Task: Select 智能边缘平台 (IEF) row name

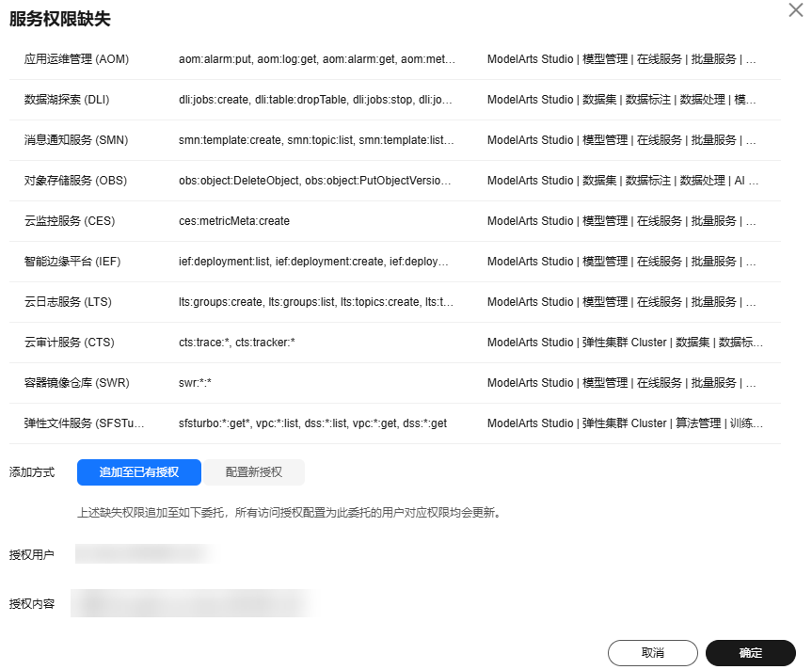Action: pyautogui.click(x=72, y=261)
